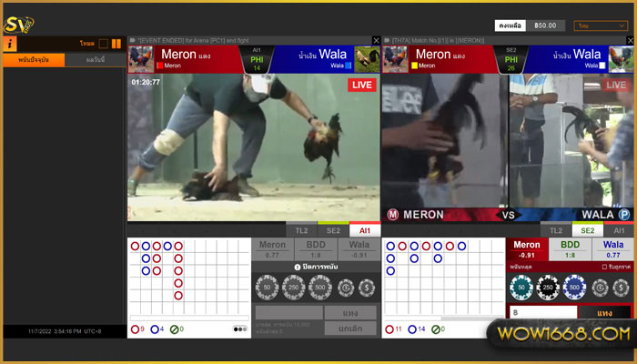Open the second sidebar tab next to orange tab
The width and height of the screenshot is (637, 364).
point(95,60)
